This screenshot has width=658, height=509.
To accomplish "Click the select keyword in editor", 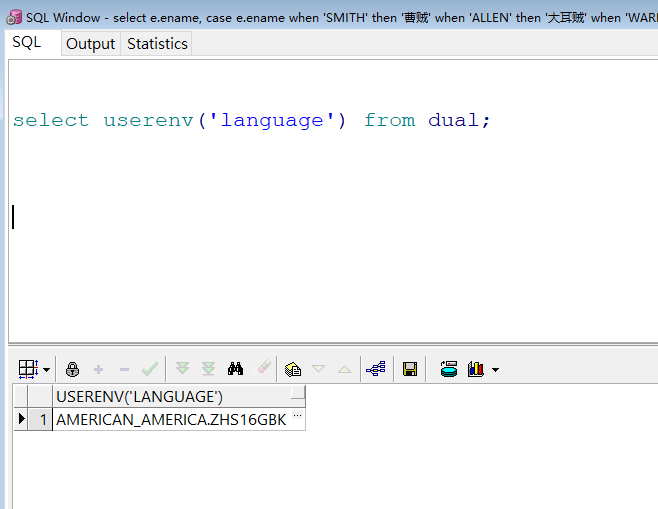I will 51,120.
